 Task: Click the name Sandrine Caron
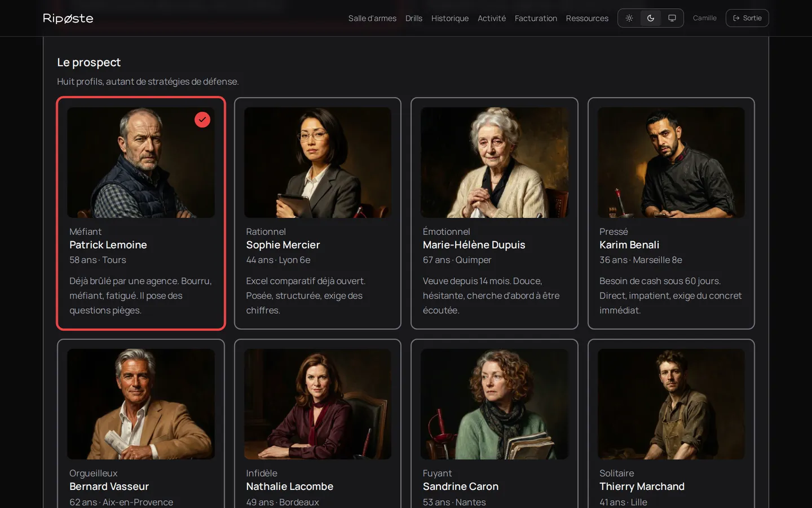461,487
